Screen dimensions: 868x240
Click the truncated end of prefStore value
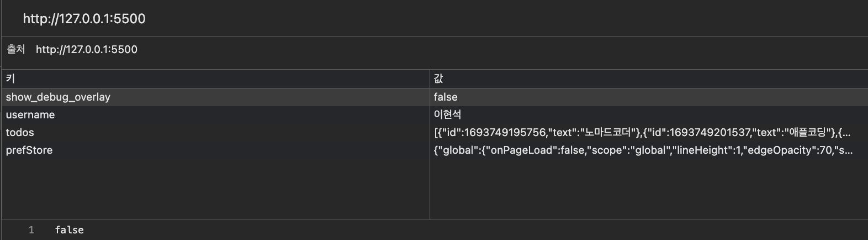(848, 150)
